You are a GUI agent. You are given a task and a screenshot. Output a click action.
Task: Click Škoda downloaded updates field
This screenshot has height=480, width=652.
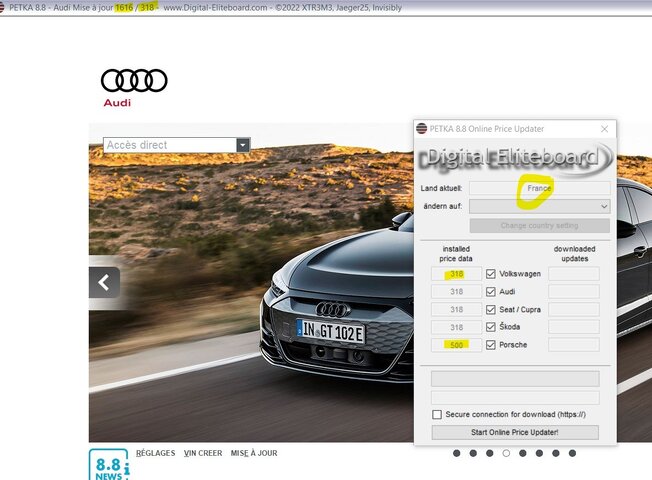coord(574,327)
